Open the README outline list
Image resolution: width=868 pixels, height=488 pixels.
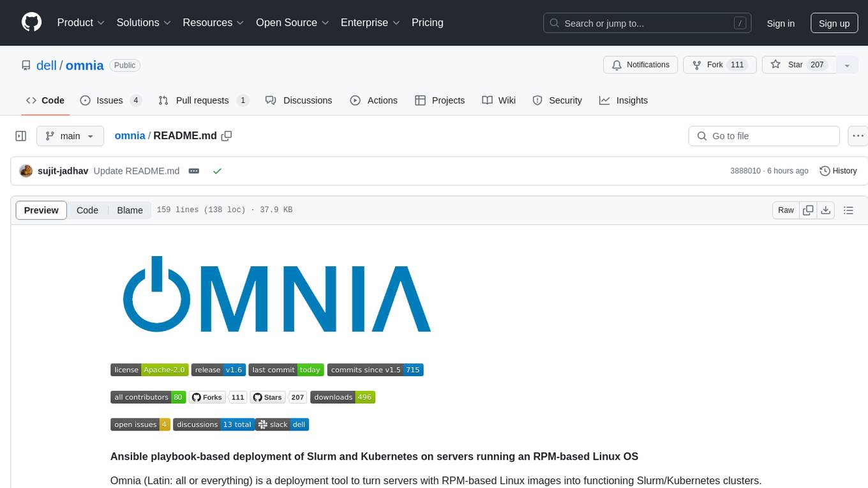[848, 210]
